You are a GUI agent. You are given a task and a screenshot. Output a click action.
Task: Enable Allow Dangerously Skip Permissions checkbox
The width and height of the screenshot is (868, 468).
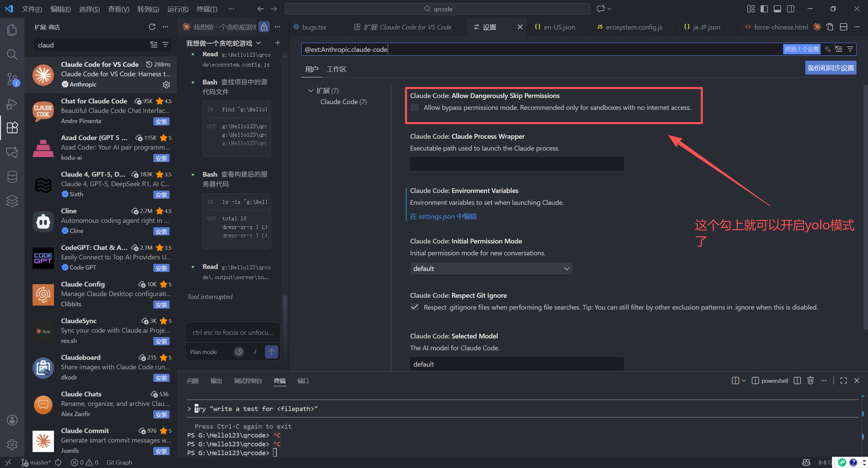(x=414, y=108)
